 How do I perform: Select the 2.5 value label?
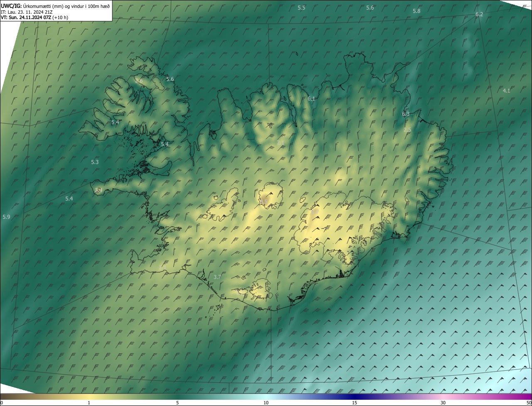coord(407,130)
